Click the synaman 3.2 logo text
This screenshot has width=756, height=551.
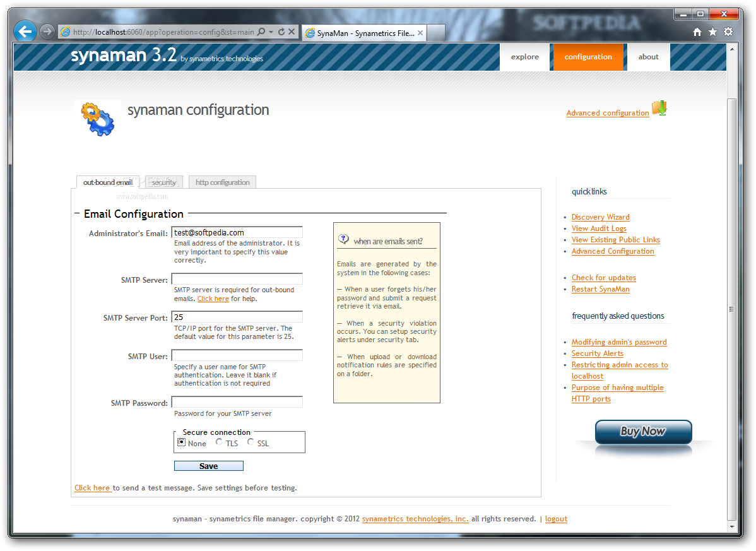[124, 56]
